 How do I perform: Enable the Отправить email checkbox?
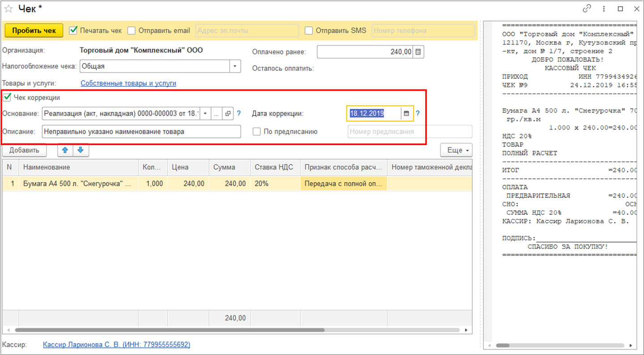point(131,30)
